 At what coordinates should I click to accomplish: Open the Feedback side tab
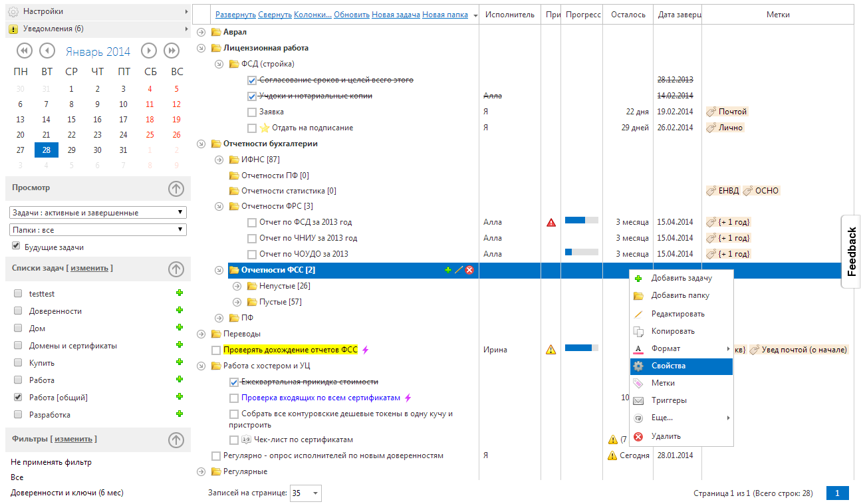pyautogui.click(x=852, y=251)
